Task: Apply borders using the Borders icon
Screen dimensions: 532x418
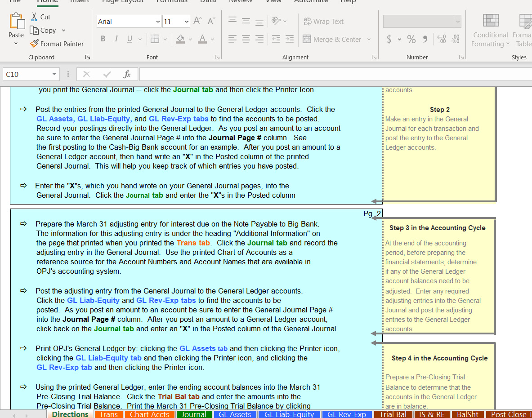Action: pos(155,39)
